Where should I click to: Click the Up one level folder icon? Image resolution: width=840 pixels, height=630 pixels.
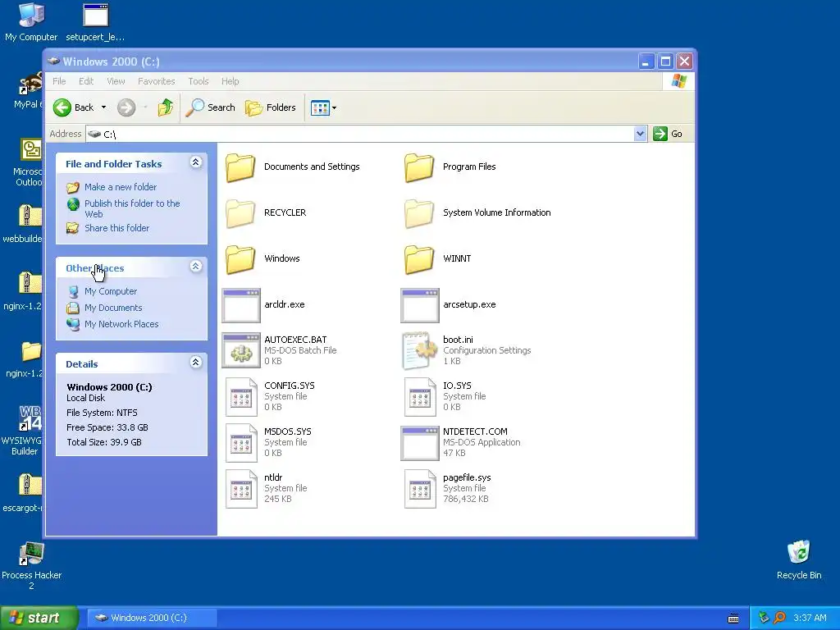tap(166, 107)
